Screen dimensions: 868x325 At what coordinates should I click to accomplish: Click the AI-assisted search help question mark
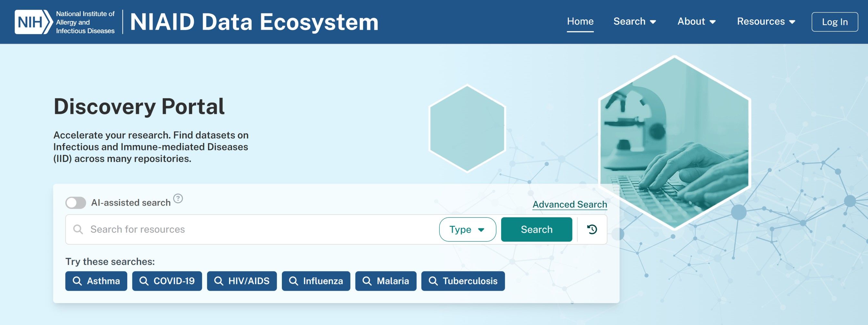[178, 199]
